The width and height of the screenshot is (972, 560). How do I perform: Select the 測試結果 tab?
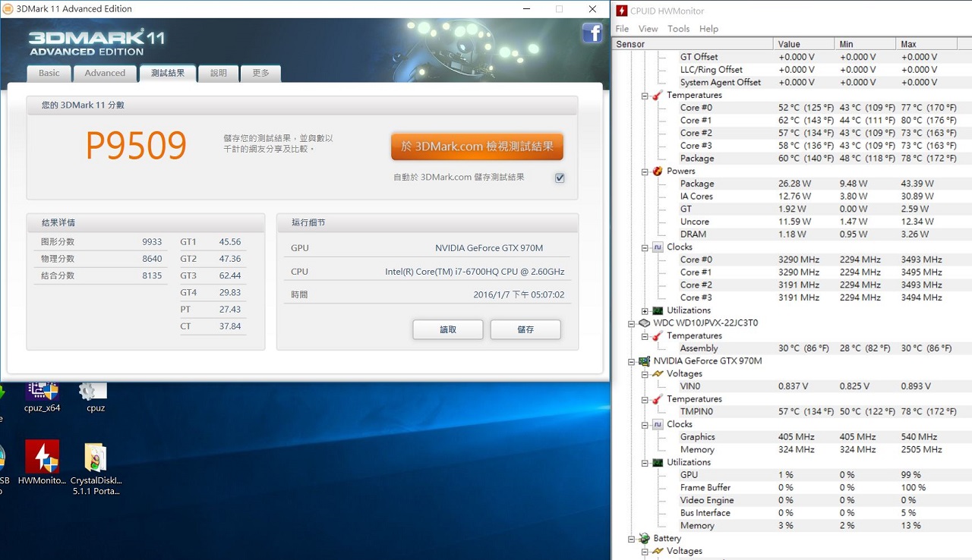point(168,73)
